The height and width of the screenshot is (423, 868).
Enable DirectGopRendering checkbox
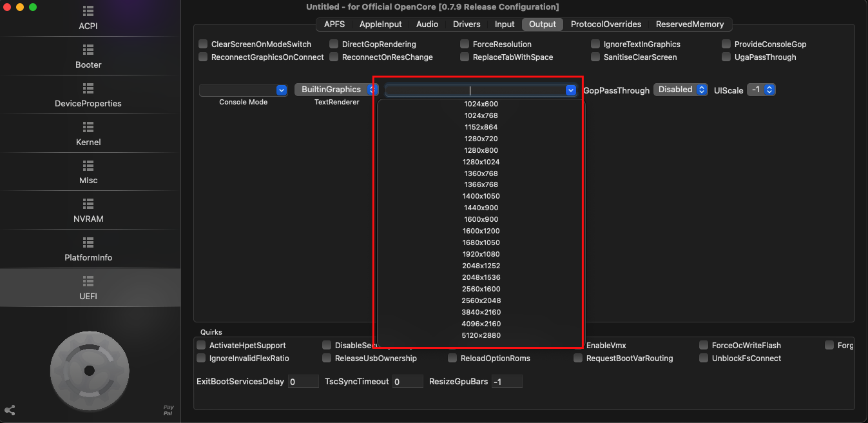click(x=334, y=44)
